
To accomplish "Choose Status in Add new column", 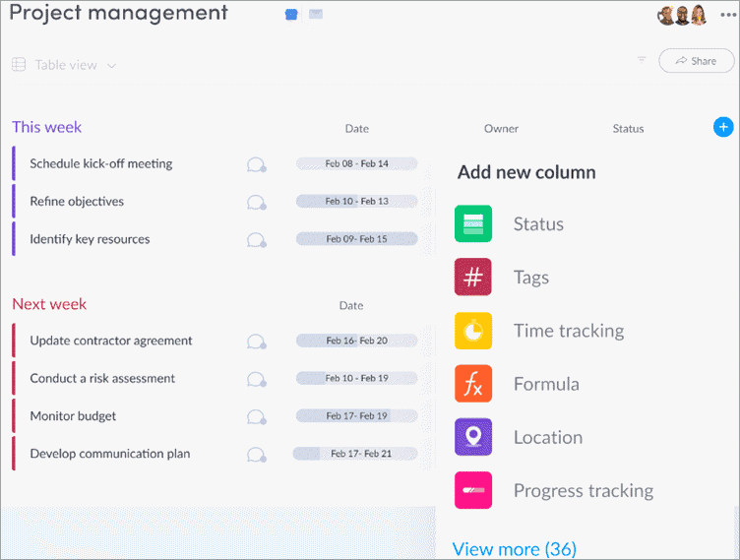I will (x=538, y=223).
